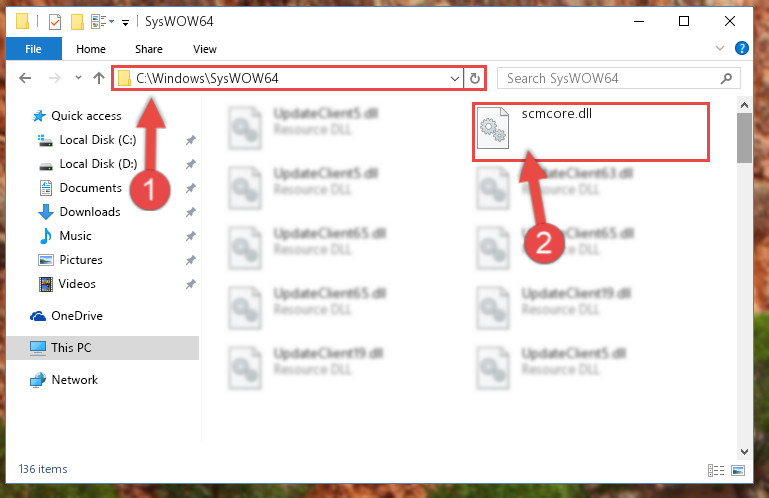Refresh the SysWOW64 folder view
Image resolution: width=769 pixels, height=498 pixels.
tap(475, 79)
